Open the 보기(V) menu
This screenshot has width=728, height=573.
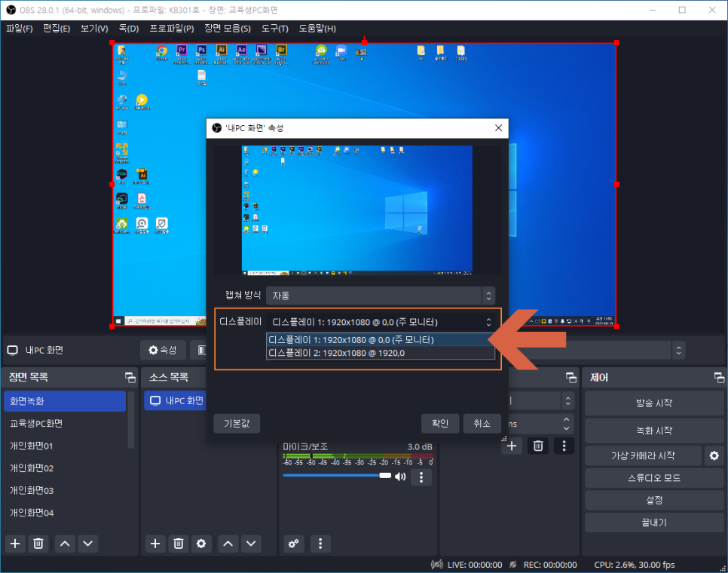pos(94,29)
